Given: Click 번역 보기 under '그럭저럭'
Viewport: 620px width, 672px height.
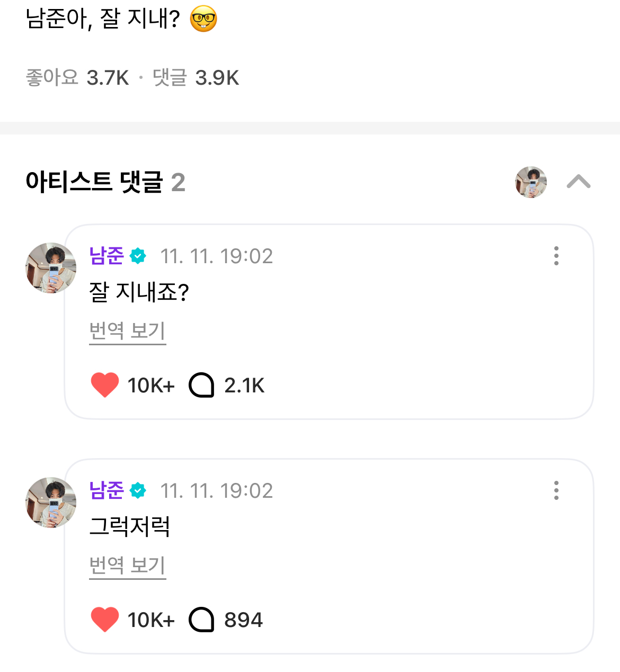Looking at the screenshot, I should coord(127,566).
